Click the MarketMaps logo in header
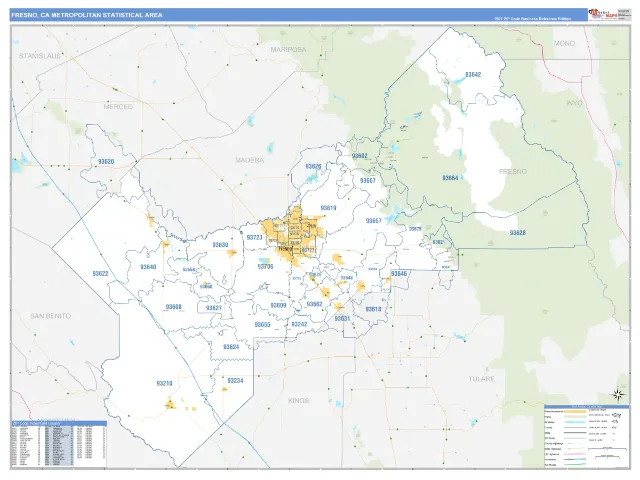The width and height of the screenshot is (640, 480). click(x=602, y=14)
